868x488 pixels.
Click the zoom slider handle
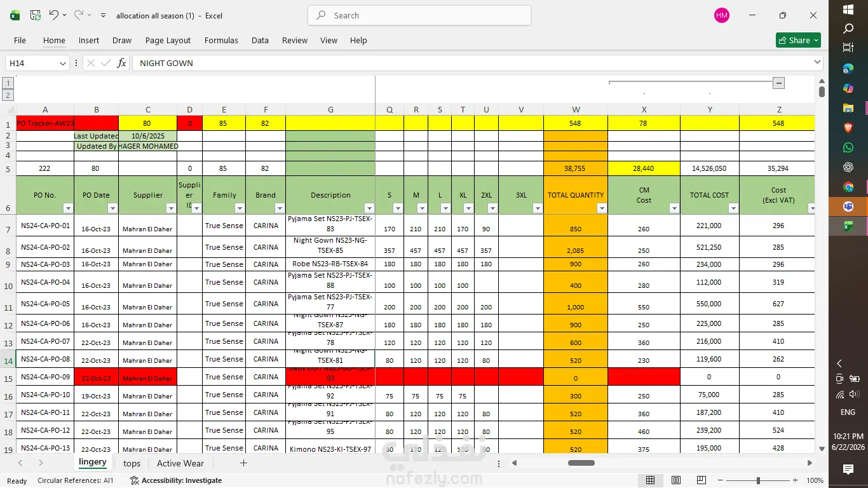(758, 480)
